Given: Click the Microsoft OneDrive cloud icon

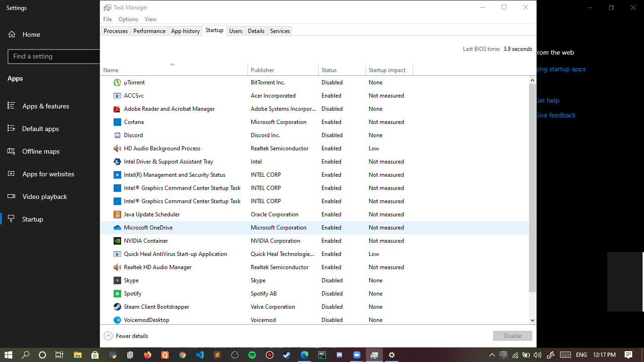Looking at the screenshot, I should (x=117, y=228).
